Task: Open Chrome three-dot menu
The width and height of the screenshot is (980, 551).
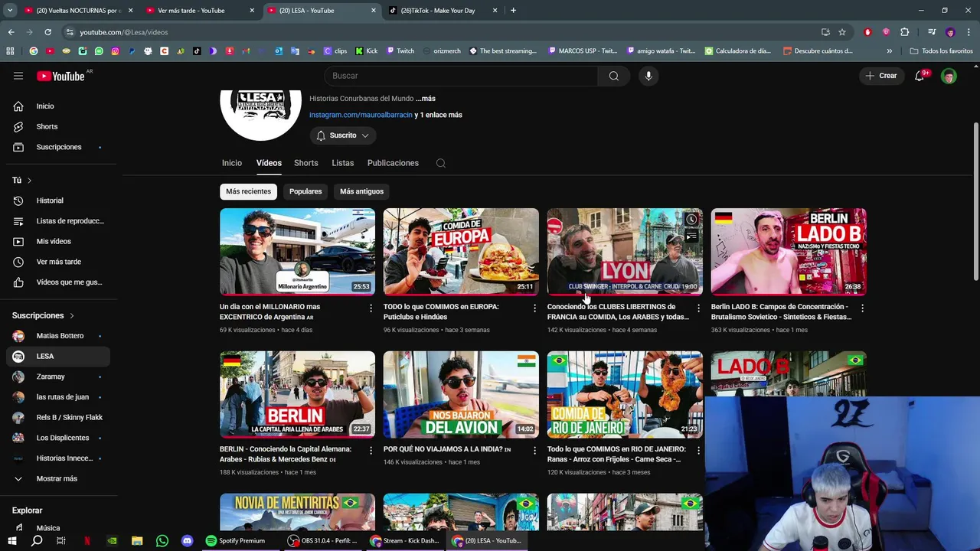Action: (969, 32)
